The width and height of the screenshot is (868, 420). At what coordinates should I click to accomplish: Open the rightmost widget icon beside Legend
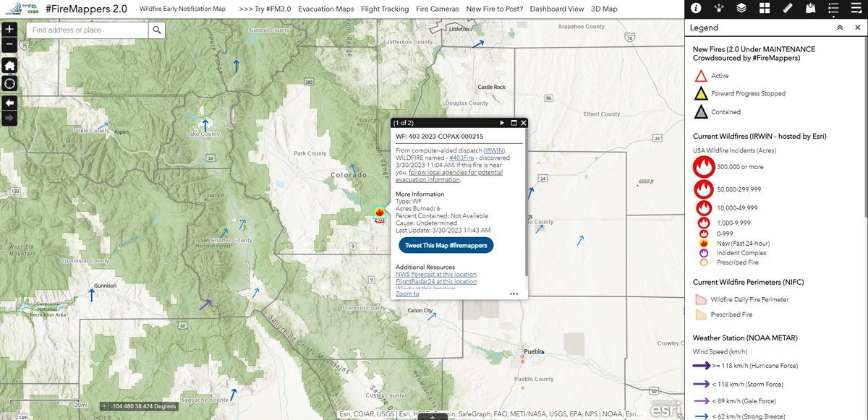tap(857, 9)
